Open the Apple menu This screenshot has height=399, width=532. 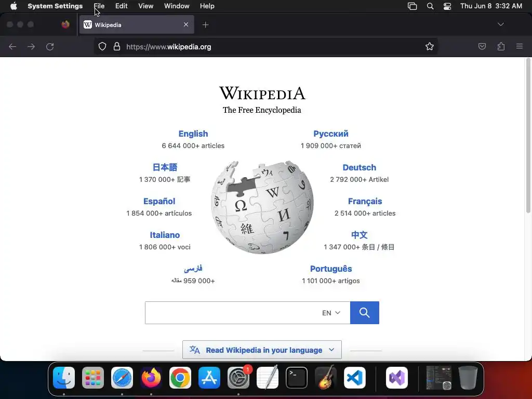point(14,6)
